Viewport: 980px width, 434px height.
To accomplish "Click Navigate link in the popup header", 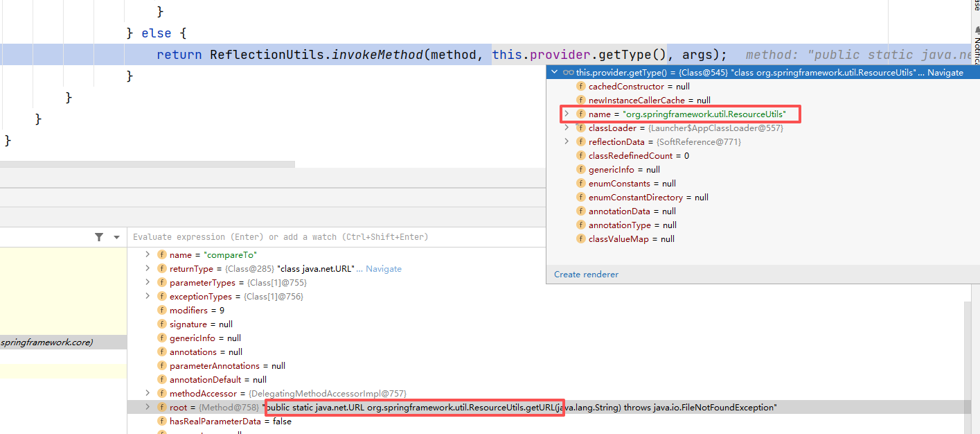I will point(945,72).
